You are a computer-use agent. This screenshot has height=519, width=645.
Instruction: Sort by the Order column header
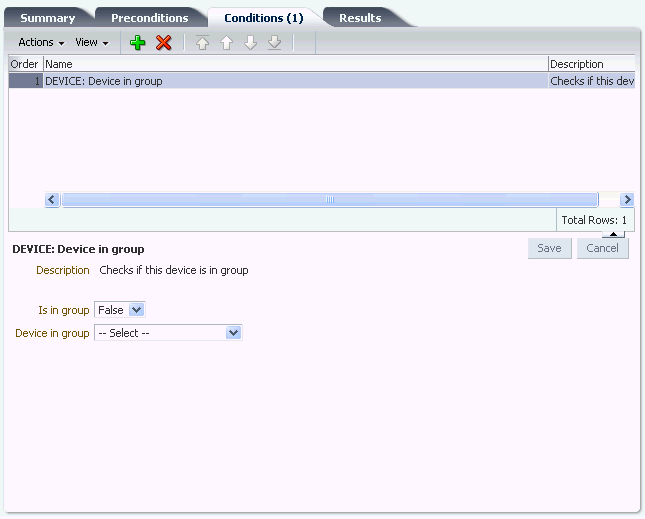click(26, 64)
